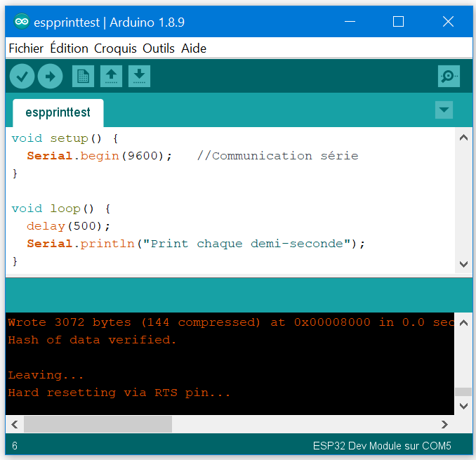Screen dimensions: 476x460
Task: Open the Serial Monitor magnifier icon
Action: click(x=449, y=77)
